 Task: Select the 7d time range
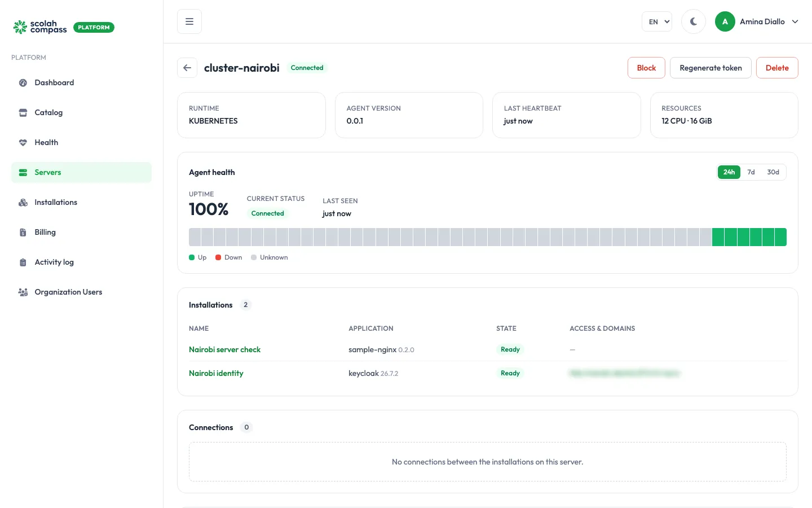[751, 172]
